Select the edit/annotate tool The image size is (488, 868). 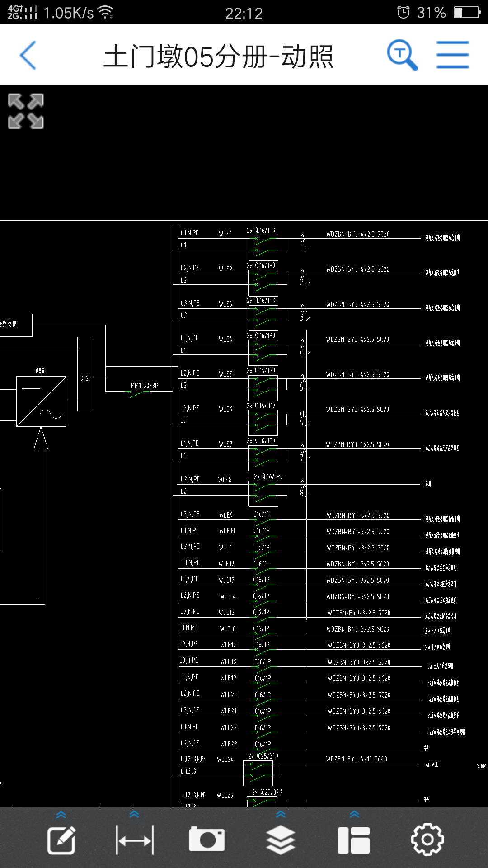[61, 840]
